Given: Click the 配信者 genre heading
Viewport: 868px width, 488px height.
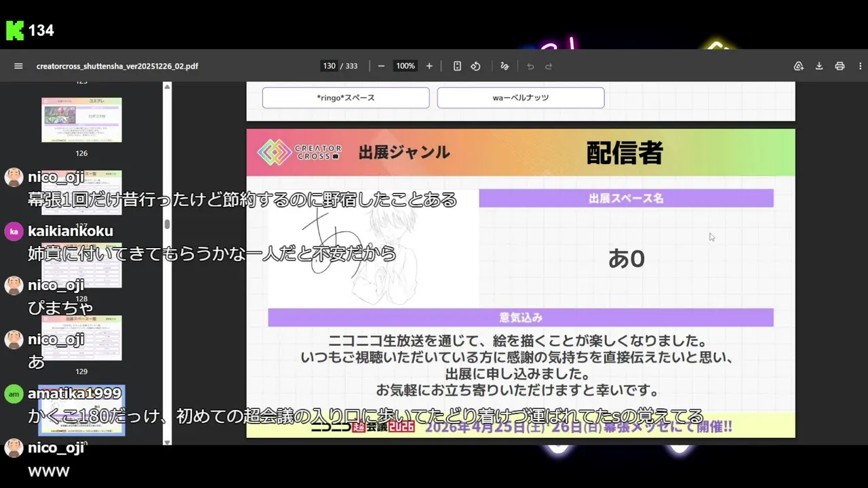Looking at the screenshot, I should point(624,153).
